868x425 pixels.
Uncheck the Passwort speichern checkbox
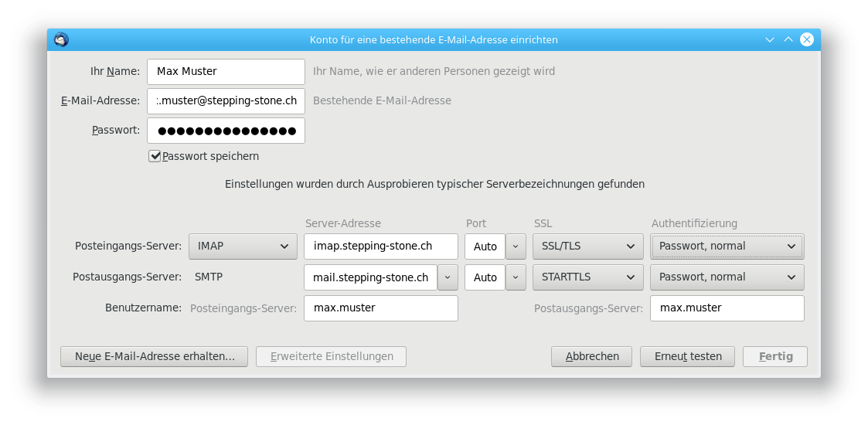(x=155, y=156)
